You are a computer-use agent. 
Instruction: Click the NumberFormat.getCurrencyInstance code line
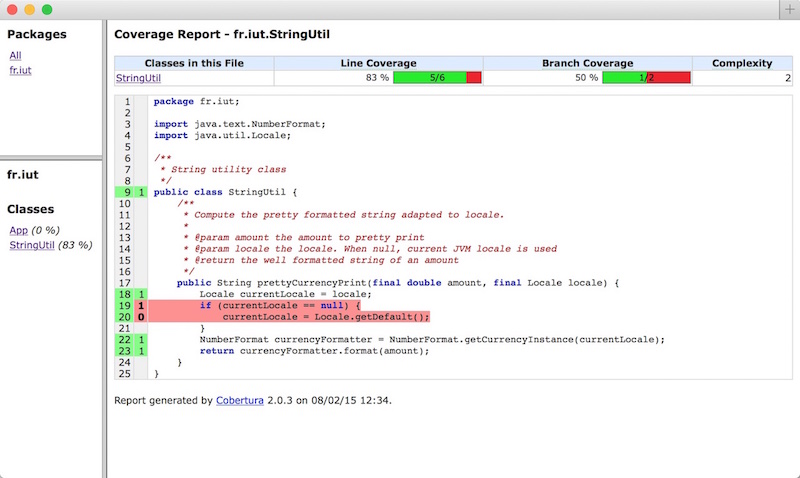coord(432,340)
